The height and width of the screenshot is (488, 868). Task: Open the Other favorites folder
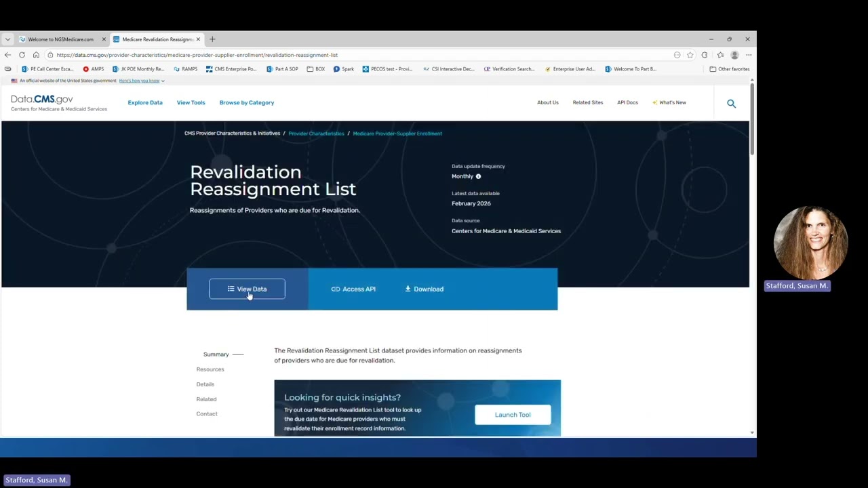click(x=730, y=69)
